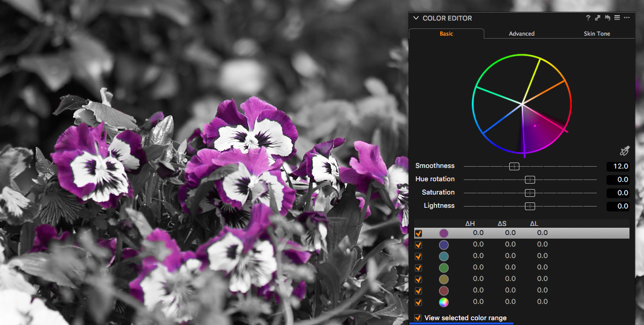Collapse the Color Editor panel chevron
644x325 pixels.
pos(415,18)
